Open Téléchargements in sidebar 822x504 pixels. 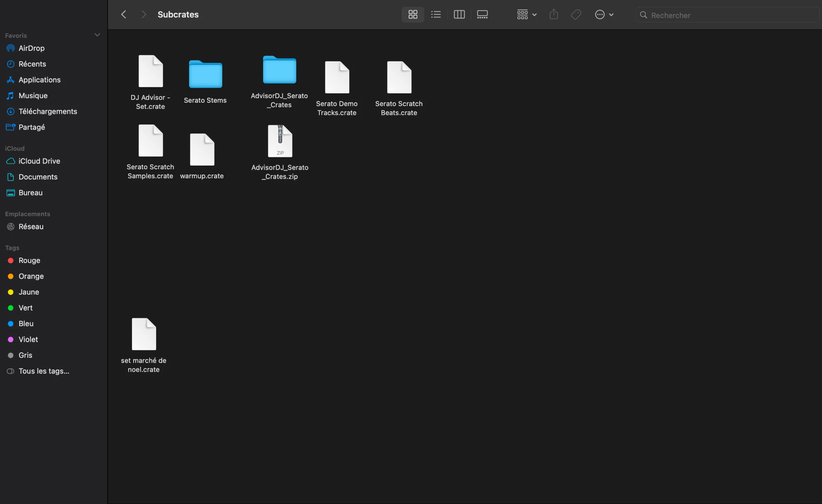click(x=48, y=111)
